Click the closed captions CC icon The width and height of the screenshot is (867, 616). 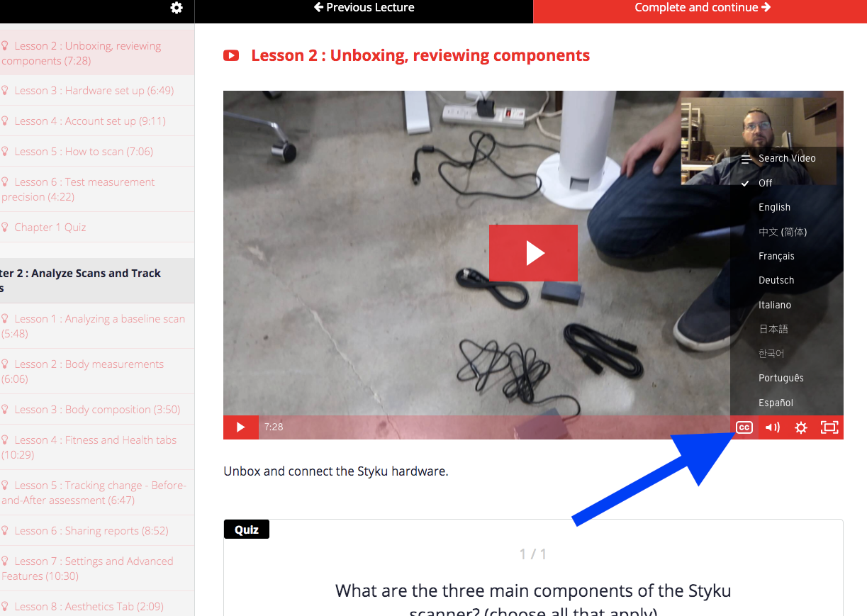pyautogui.click(x=744, y=427)
